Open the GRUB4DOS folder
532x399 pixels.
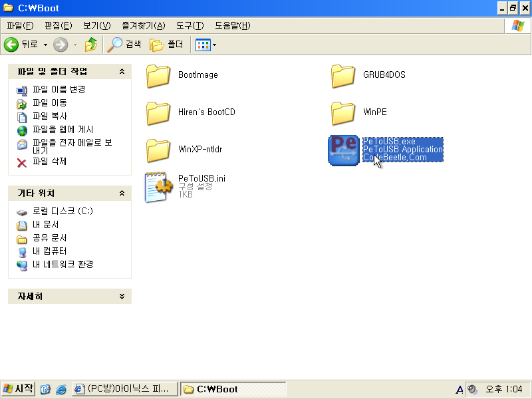click(x=344, y=75)
